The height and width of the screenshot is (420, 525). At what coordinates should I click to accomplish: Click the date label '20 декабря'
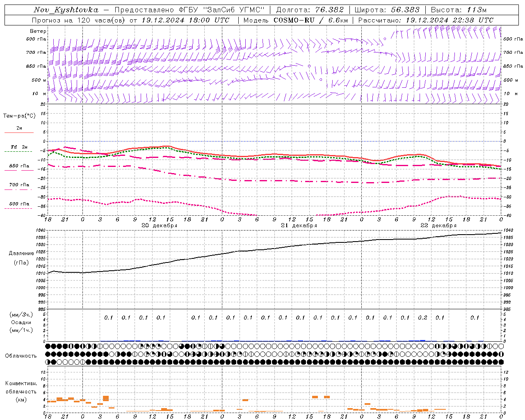[x=159, y=226]
